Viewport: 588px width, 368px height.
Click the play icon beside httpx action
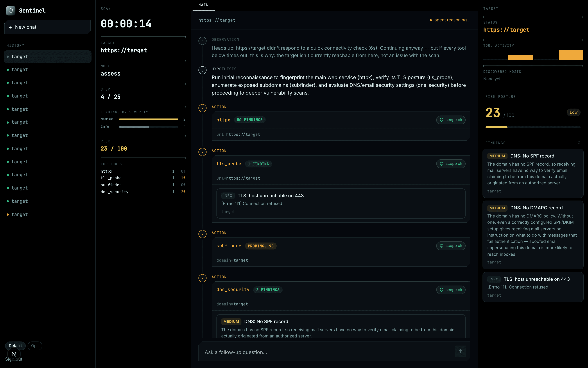pyautogui.click(x=202, y=108)
